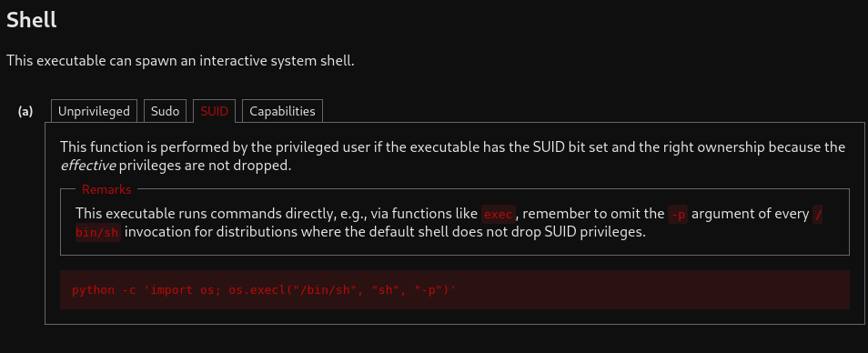Switch to the Unprivileged tab
Screen dimensions: 868x353
click(x=94, y=111)
